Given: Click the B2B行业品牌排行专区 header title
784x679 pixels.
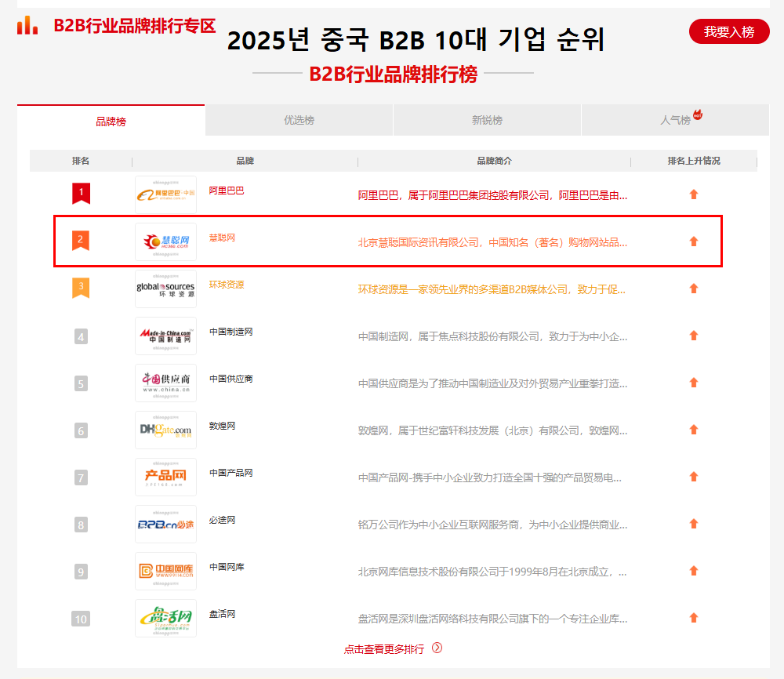Looking at the screenshot, I should point(135,26).
